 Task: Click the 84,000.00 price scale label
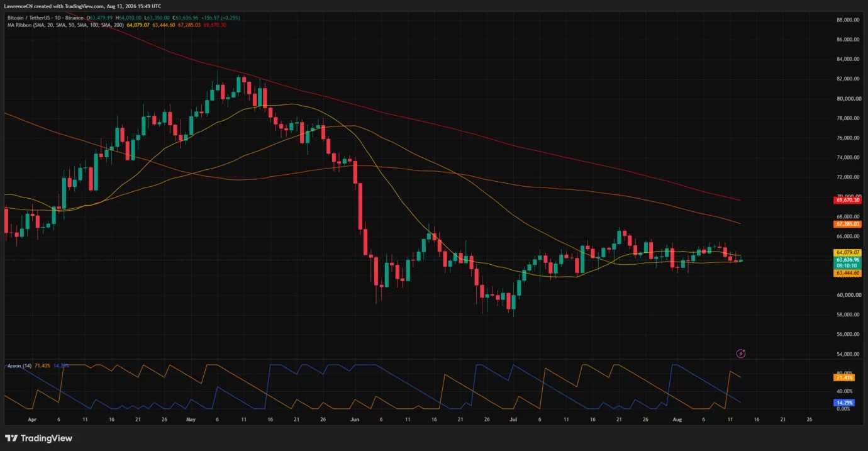click(848, 59)
